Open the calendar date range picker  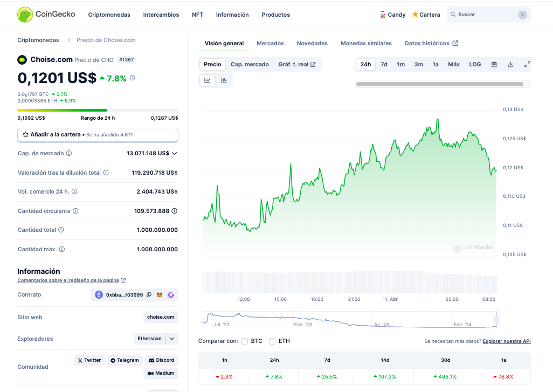pos(494,64)
